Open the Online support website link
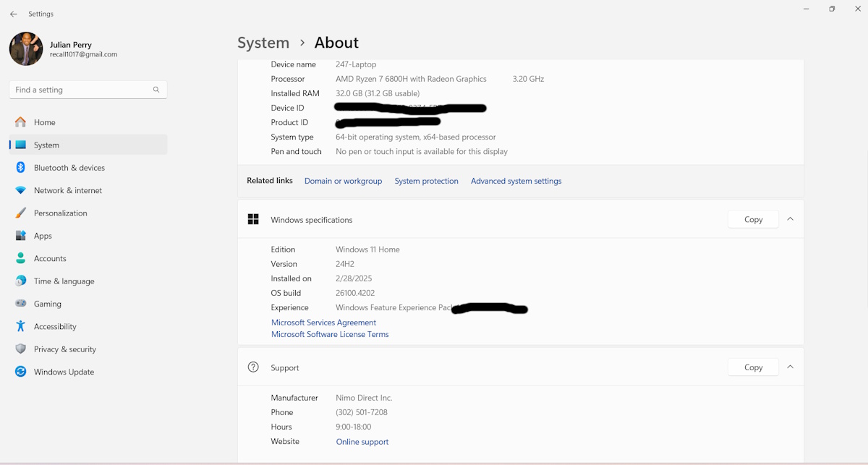 (x=362, y=442)
